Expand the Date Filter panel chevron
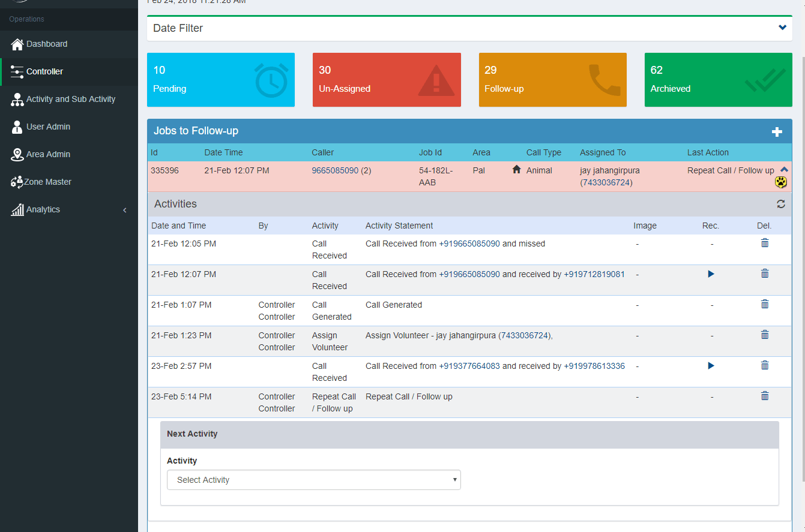 (782, 28)
